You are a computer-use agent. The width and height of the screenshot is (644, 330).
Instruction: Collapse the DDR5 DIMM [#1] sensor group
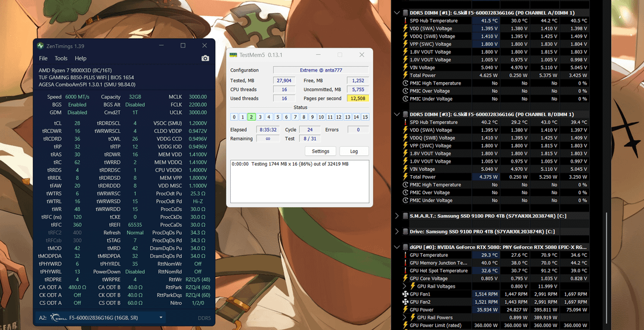[x=397, y=13]
